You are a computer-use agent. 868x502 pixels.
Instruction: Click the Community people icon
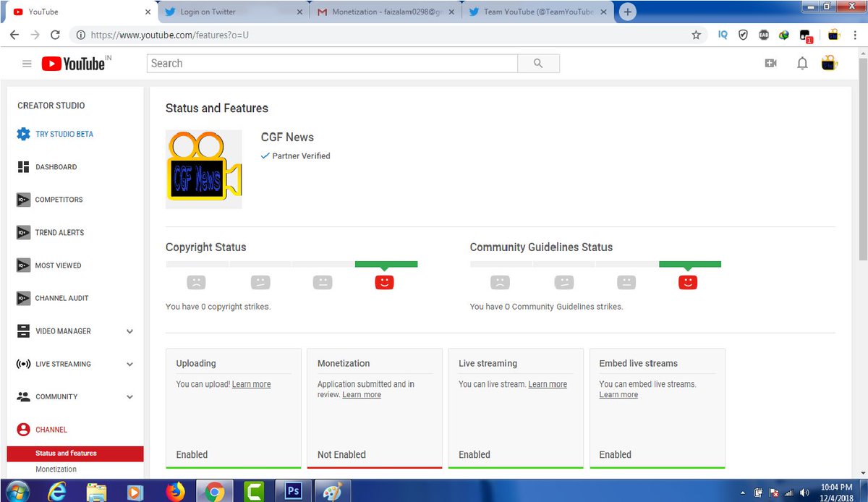(23, 396)
